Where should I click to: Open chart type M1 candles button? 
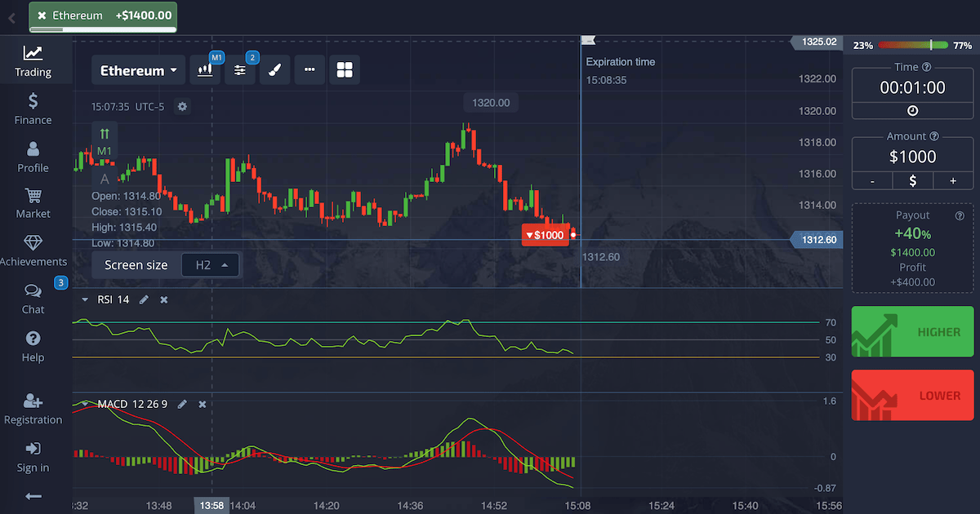(206, 70)
